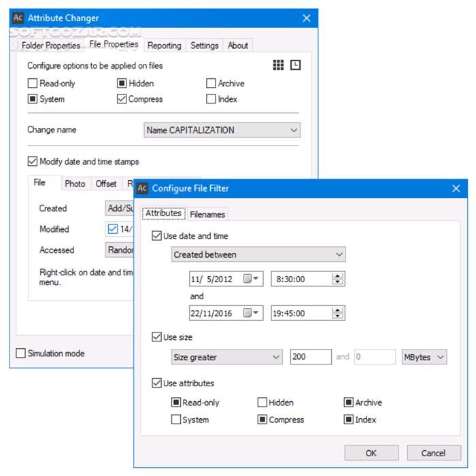Click the grid view icon in File Properties
Viewport: 476px width, 476px height.
coord(279,65)
